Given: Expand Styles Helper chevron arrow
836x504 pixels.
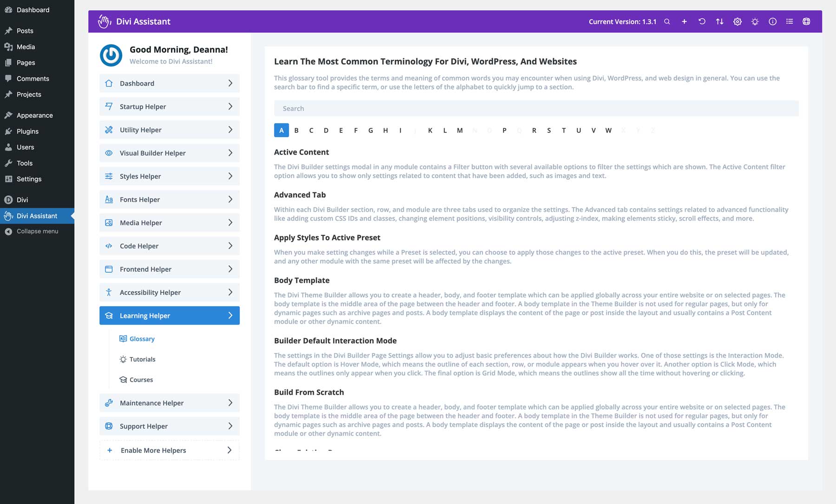Looking at the screenshot, I should [230, 176].
